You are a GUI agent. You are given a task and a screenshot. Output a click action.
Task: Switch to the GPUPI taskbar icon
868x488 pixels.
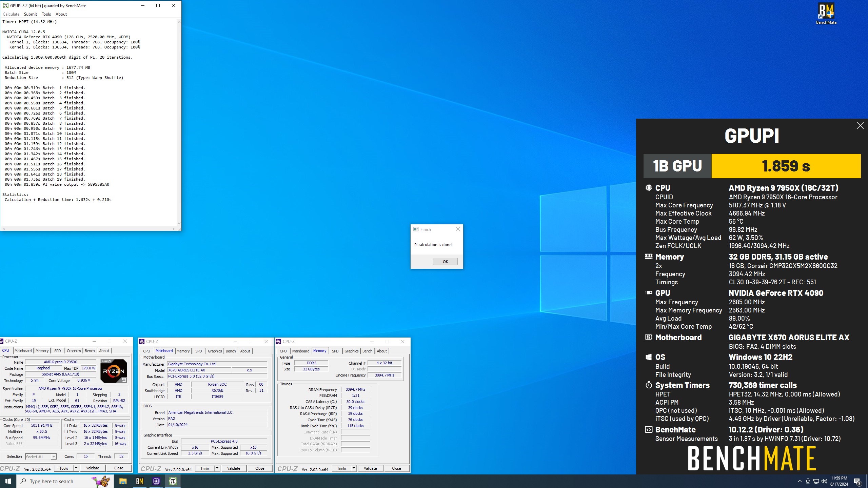(173, 481)
